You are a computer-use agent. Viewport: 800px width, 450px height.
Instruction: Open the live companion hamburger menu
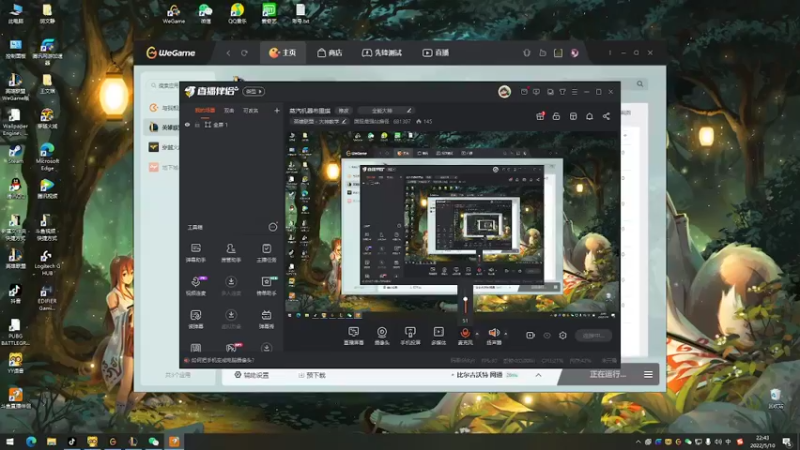click(574, 91)
